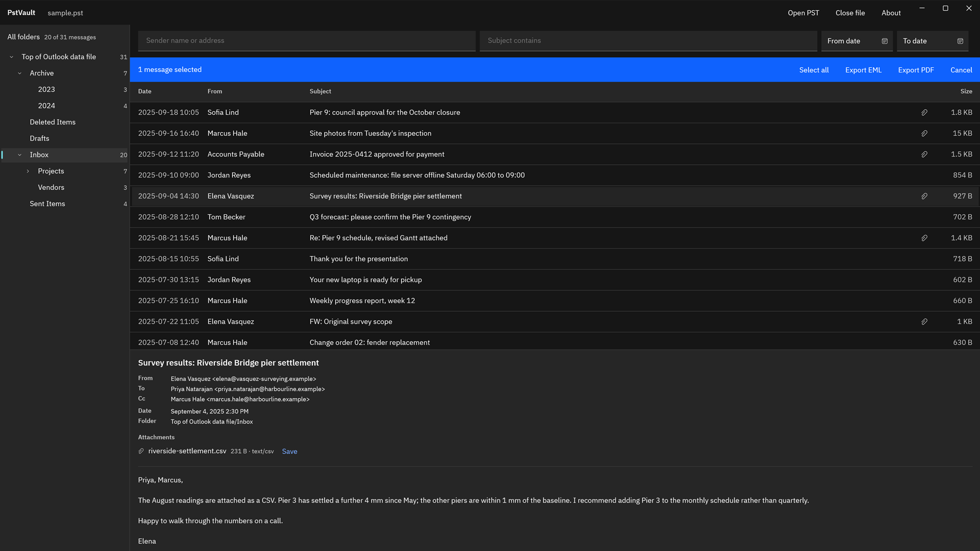The width and height of the screenshot is (980, 551).
Task: Click the From date field
Action: 857,41
